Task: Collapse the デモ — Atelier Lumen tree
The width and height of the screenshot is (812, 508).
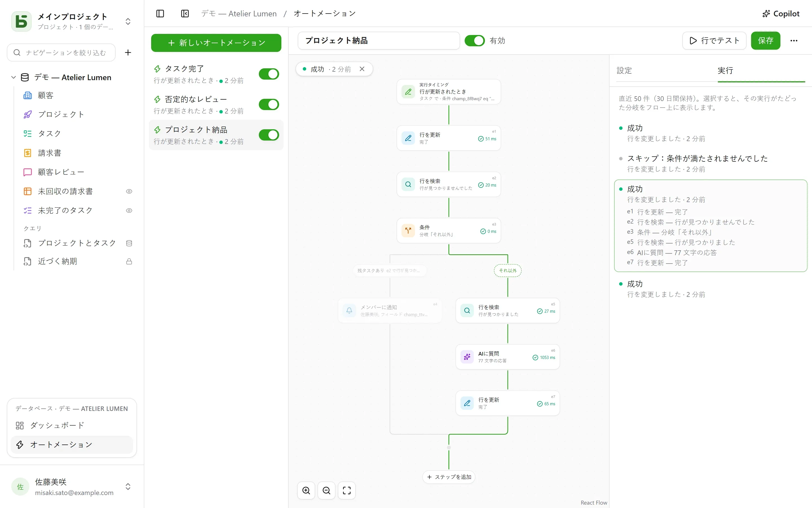Action: pyautogui.click(x=14, y=77)
